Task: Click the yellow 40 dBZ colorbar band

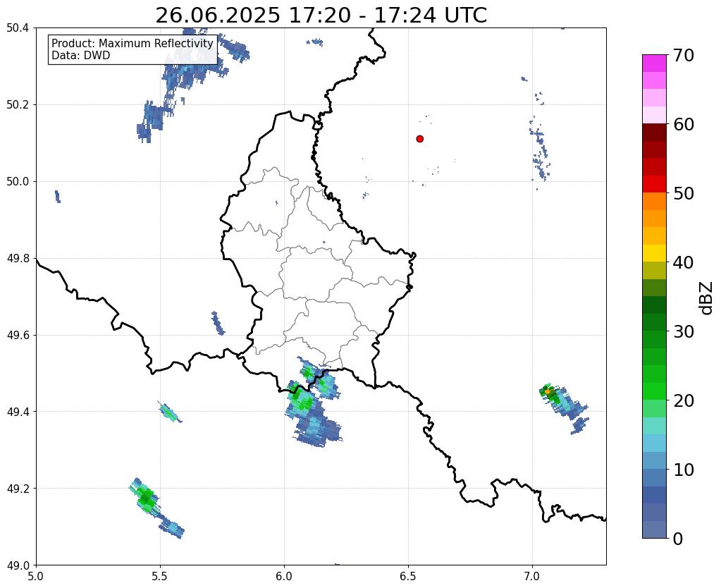Action: pos(654,253)
